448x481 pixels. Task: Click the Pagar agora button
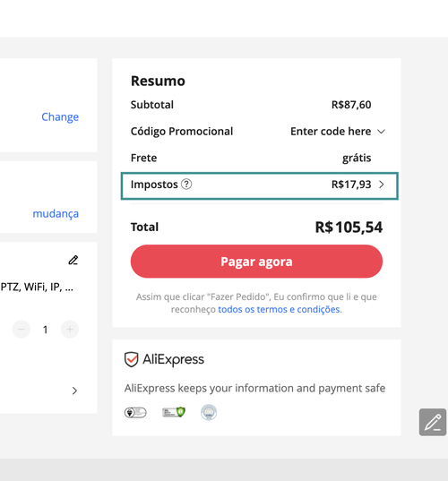256,262
